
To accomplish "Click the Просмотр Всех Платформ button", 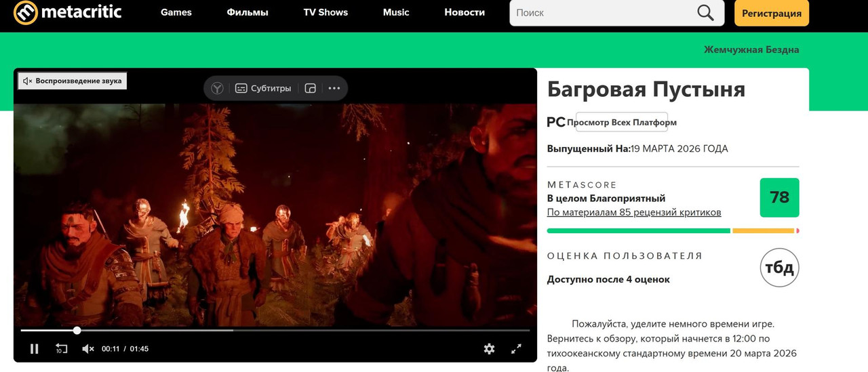I will pos(622,123).
